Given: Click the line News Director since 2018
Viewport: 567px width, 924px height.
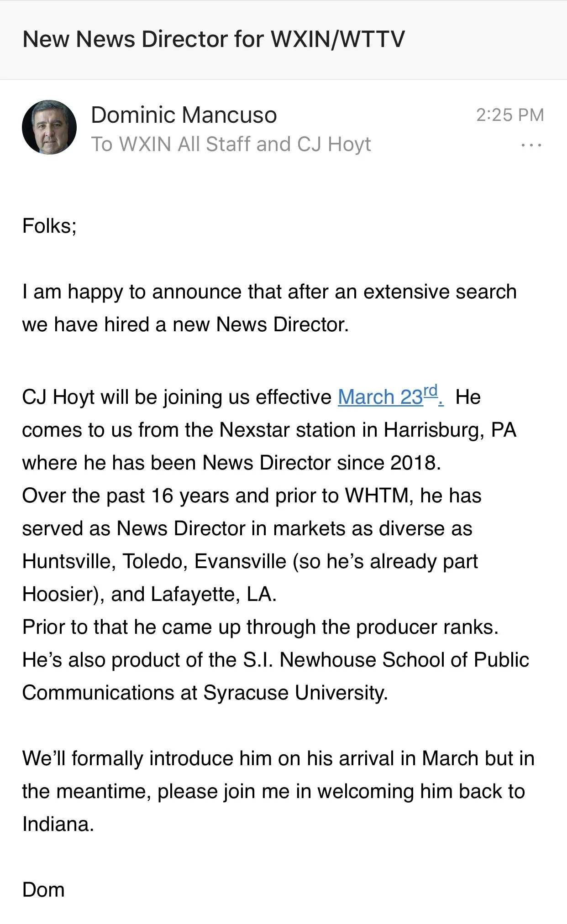Looking at the screenshot, I should pyautogui.click(x=231, y=463).
